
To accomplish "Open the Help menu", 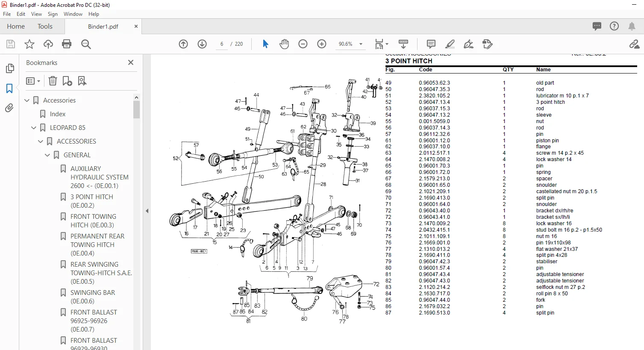I will pyautogui.click(x=94, y=14).
